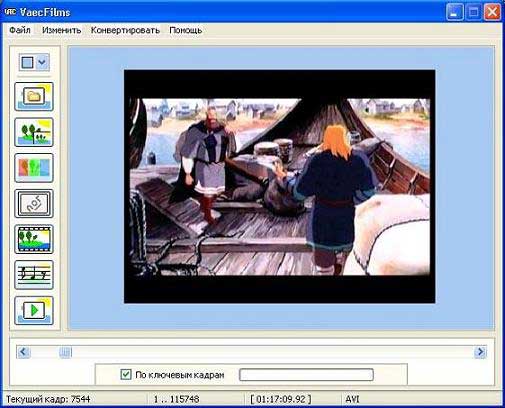
Task: Open the Файл menu
Action: (20, 30)
